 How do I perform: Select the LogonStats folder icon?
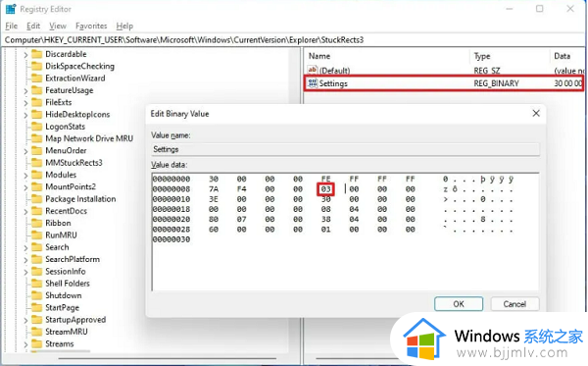37,127
